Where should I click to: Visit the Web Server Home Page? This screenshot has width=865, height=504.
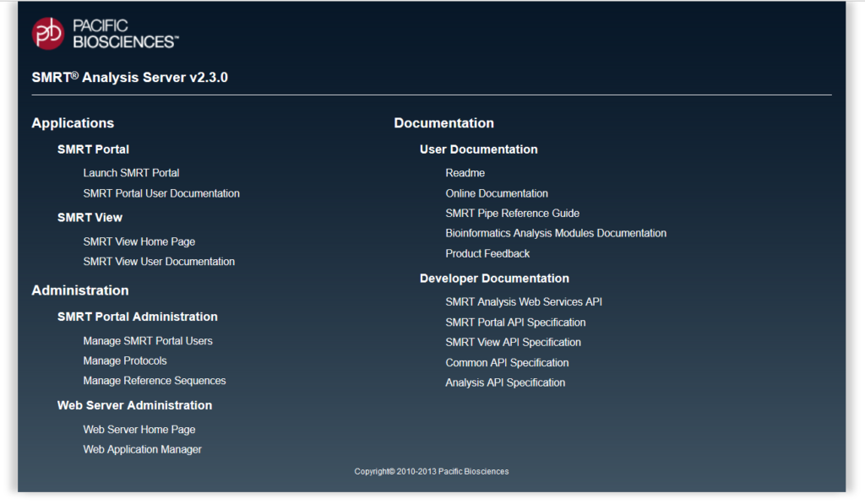coord(139,430)
